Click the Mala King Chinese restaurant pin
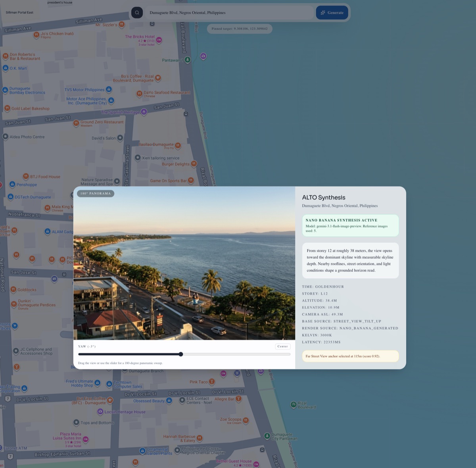This screenshot has height=468, width=476. [47, 208]
